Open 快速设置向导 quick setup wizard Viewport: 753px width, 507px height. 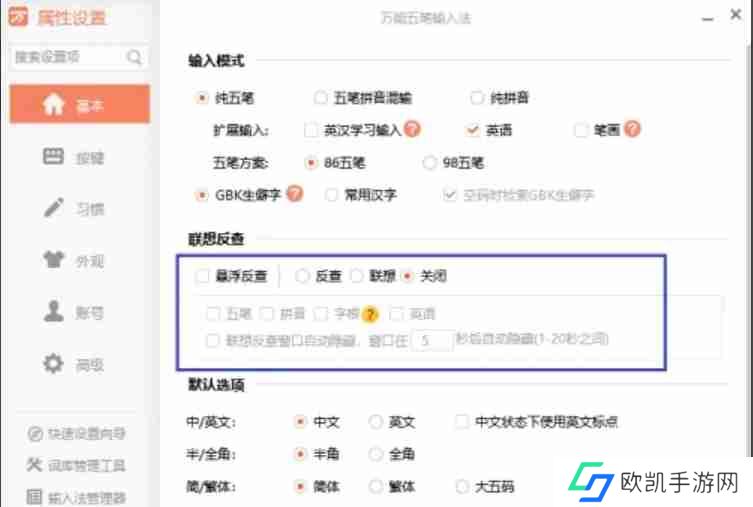point(77,434)
